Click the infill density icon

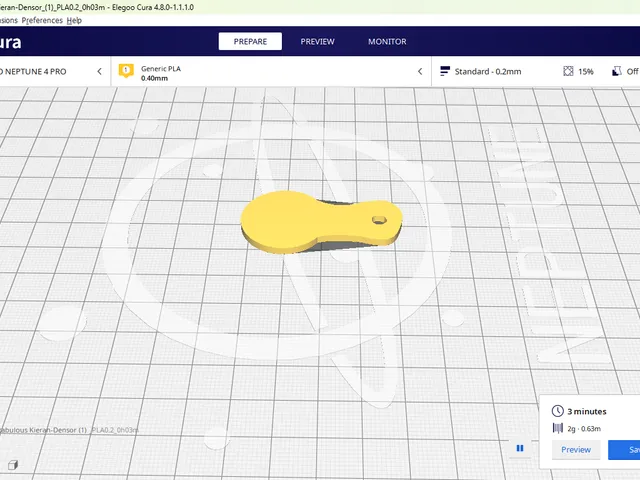[568, 71]
